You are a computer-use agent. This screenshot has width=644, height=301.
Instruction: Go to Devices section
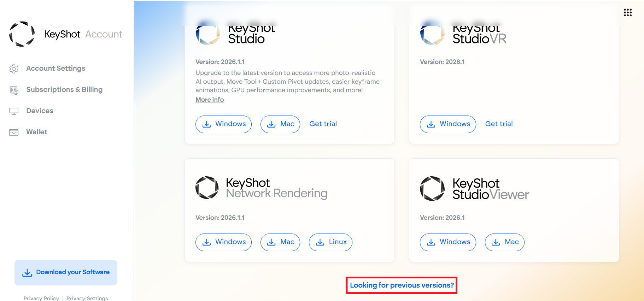[40, 111]
